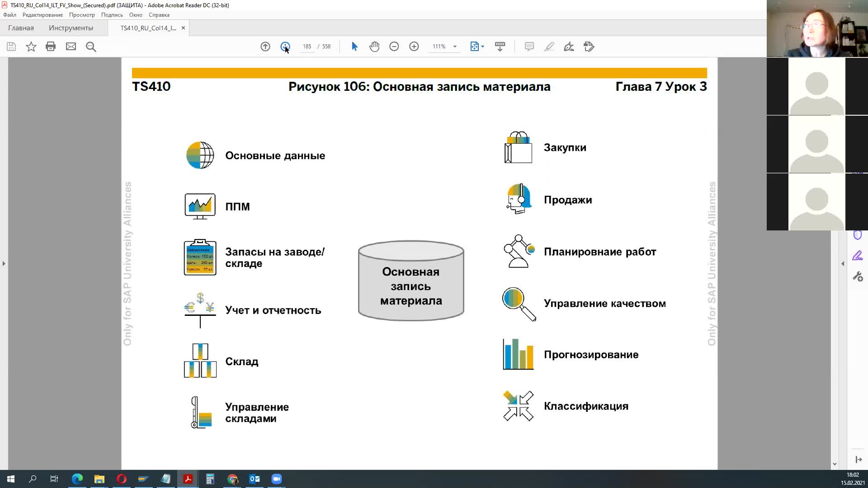This screenshot has height=488, width=868.
Task: Click the Основные данные label
Action: point(275,156)
